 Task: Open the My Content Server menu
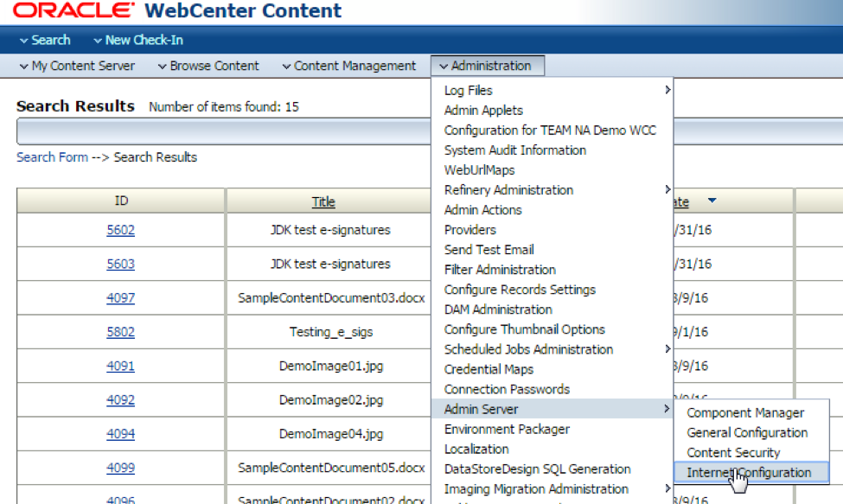75,66
